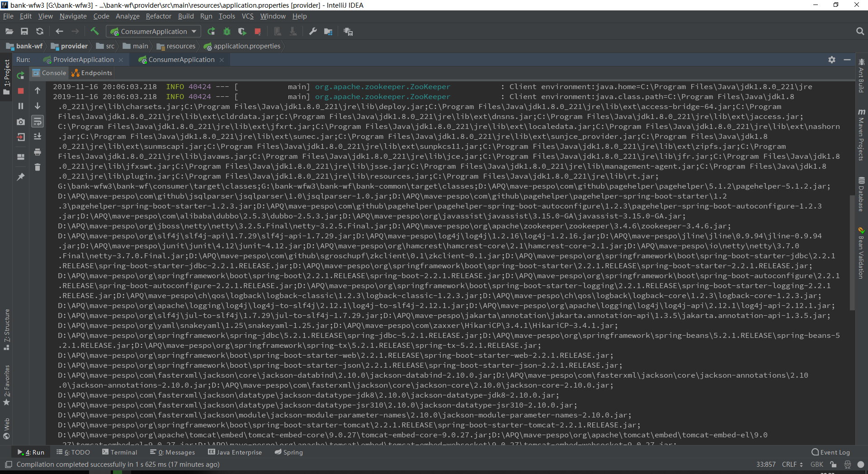The image size is (868, 474).
Task: Build project with the hammer icon
Action: (x=94, y=31)
